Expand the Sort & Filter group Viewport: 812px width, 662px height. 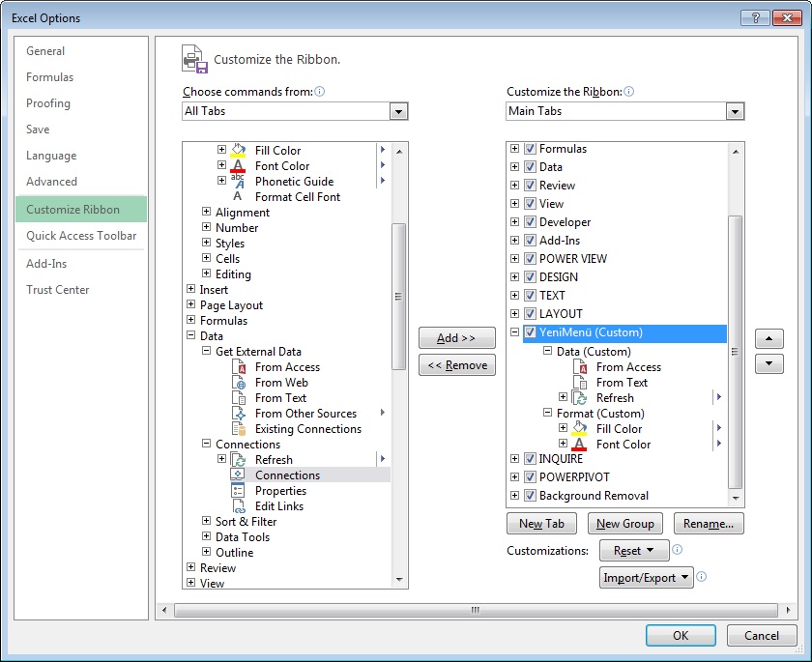coord(206,521)
